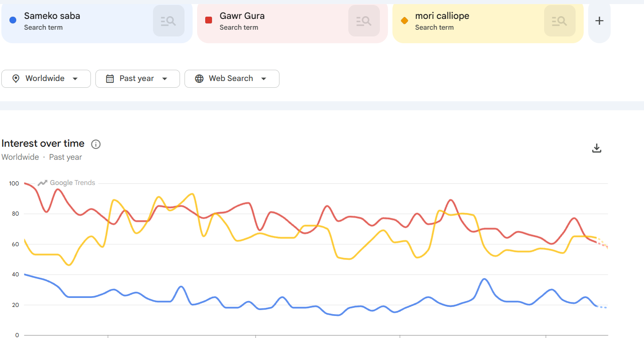The image size is (644, 338).
Task: Click the red square beside Gawr Gura
Action: pyautogui.click(x=208, y=20)
